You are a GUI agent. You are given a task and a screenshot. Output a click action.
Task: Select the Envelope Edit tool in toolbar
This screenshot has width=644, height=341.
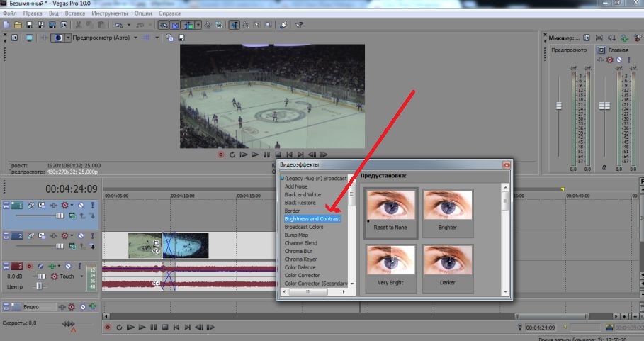tap(246, 25)
